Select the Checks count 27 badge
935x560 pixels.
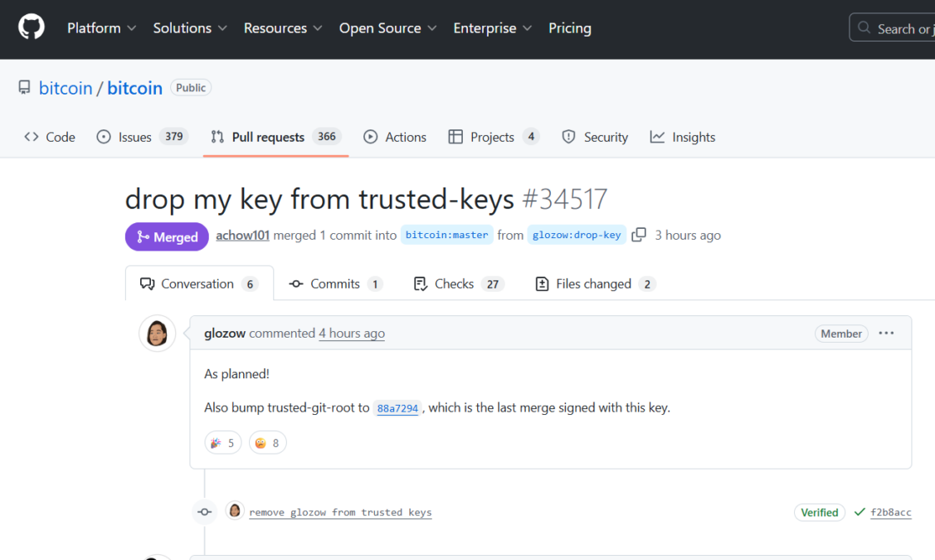(493, 285)
